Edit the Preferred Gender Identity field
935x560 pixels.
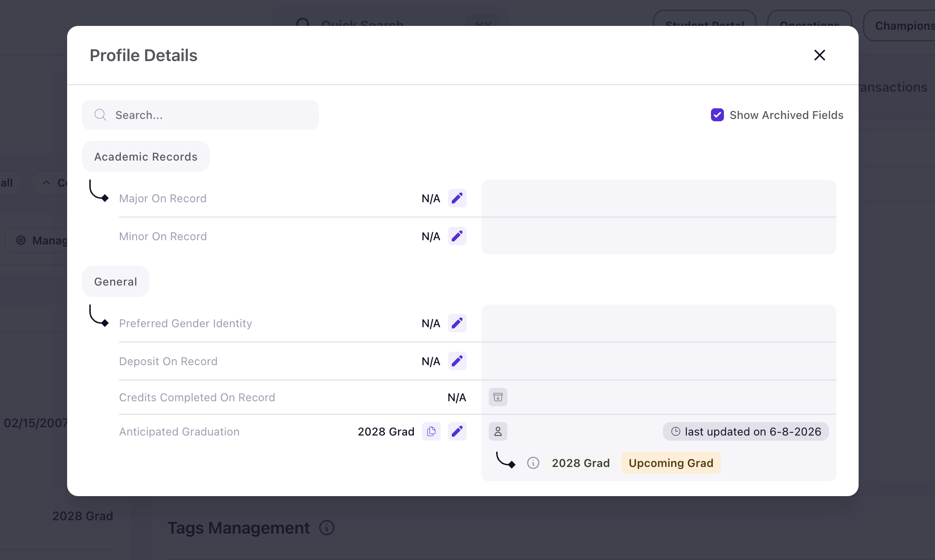(457, 323)
